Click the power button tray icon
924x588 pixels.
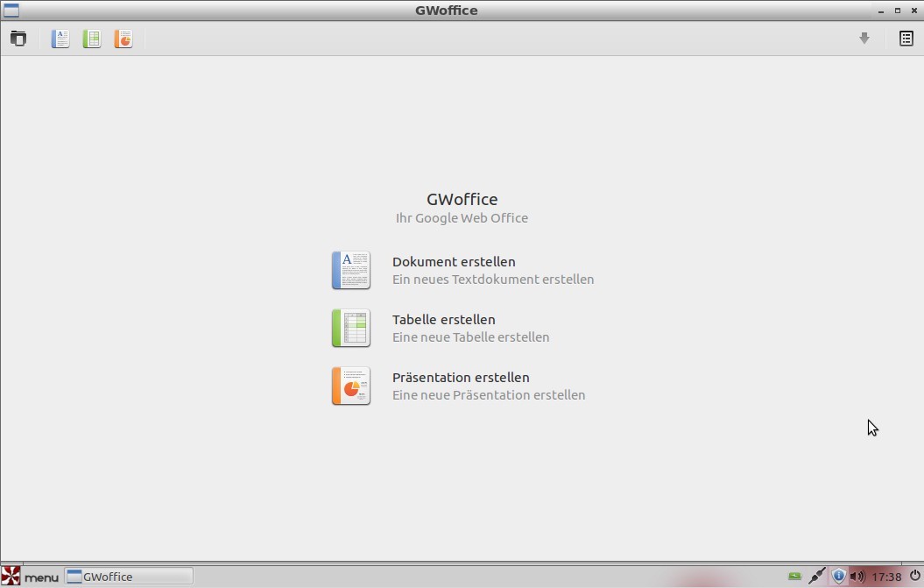[x=914, y=576]
